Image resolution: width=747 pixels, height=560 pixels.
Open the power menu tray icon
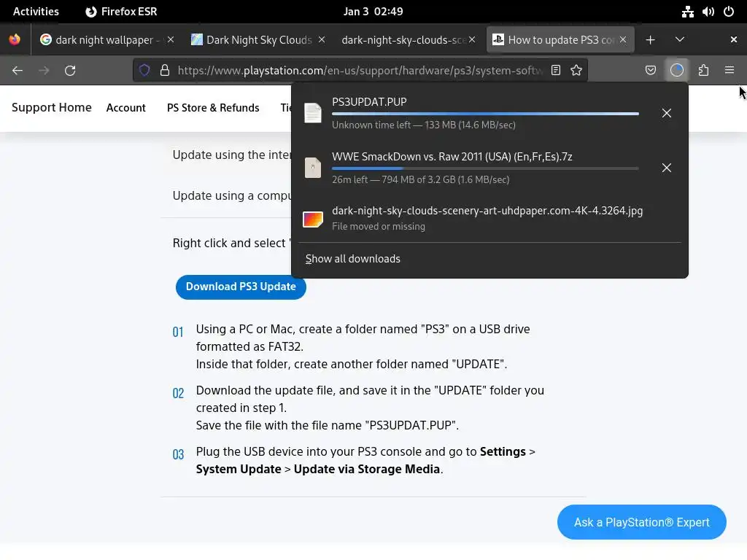729,12
